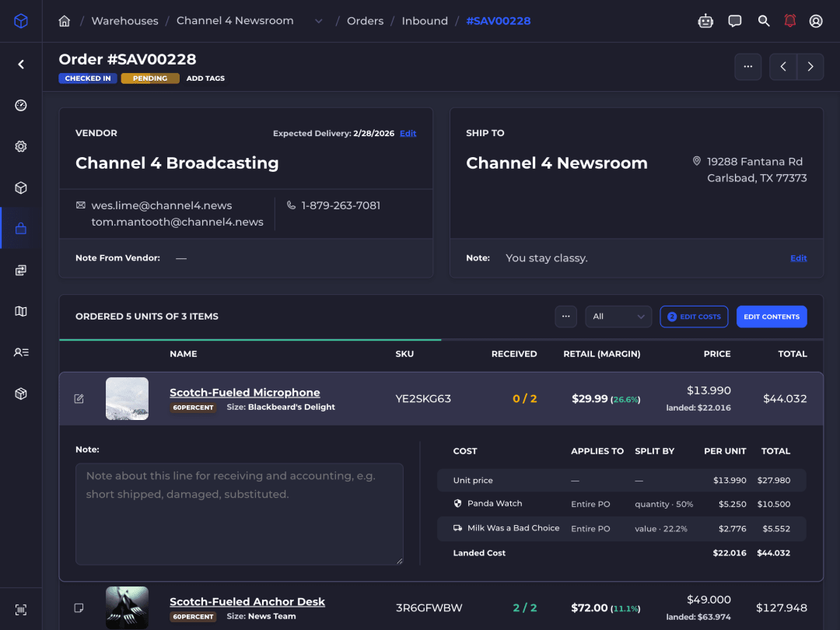This screenshot has height=630, width=840.
Task: Click the cube logo icon
Action: click(x=21, y=21)
